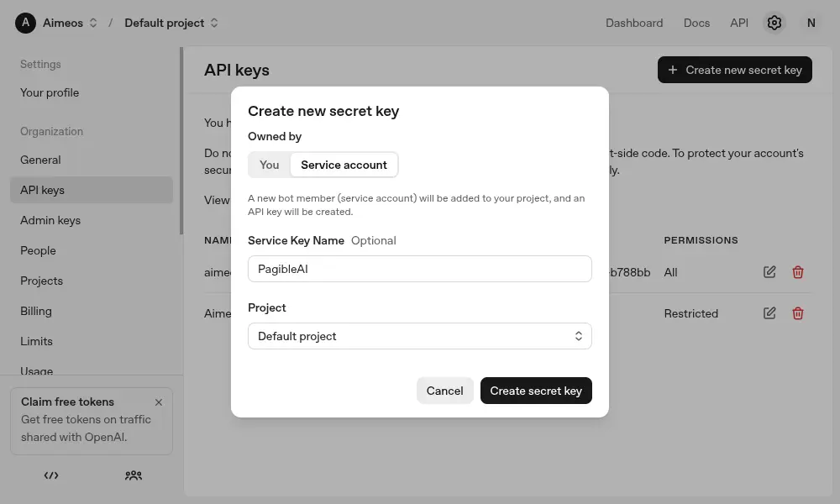Delete the key with All permissions
This screenshot has width=840, height=504.
(798, 272)
